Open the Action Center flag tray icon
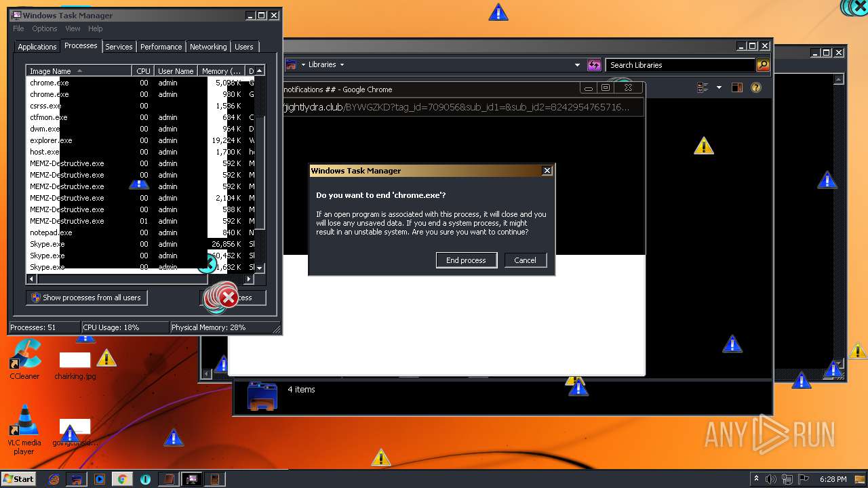The image size is (868, 488). [x=804, y=479]
